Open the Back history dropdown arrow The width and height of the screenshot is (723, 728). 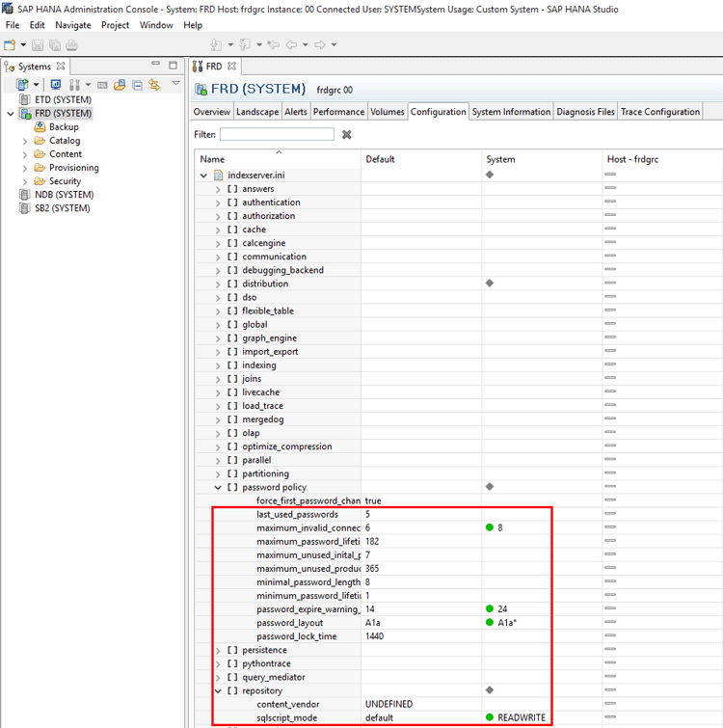305,44
